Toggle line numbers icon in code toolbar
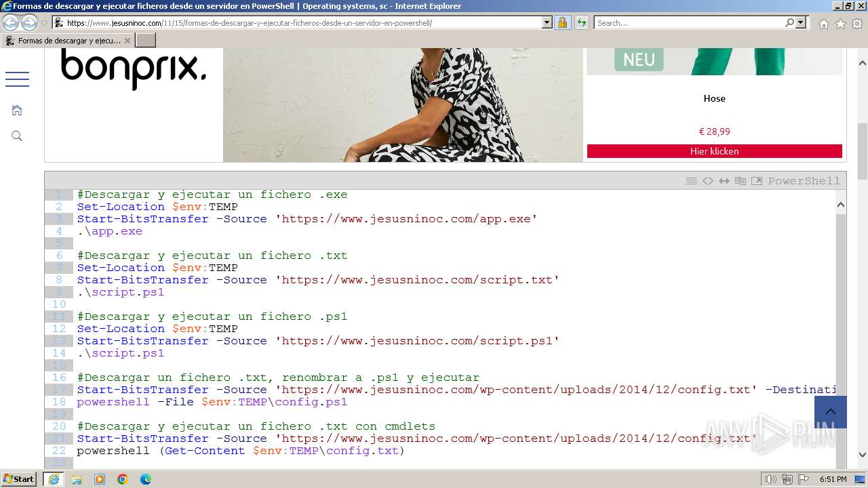This screenshot has width=868, height=488. tap(692, 181)
